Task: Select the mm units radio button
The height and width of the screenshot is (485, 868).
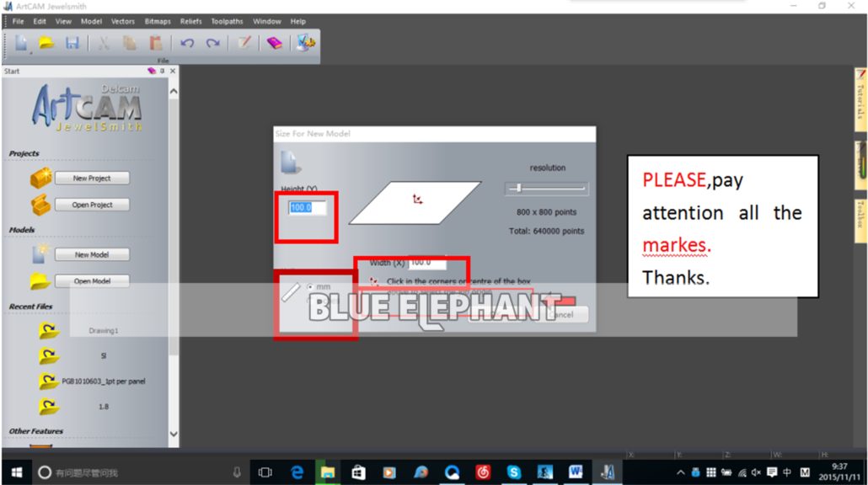Action: [311, 287]
